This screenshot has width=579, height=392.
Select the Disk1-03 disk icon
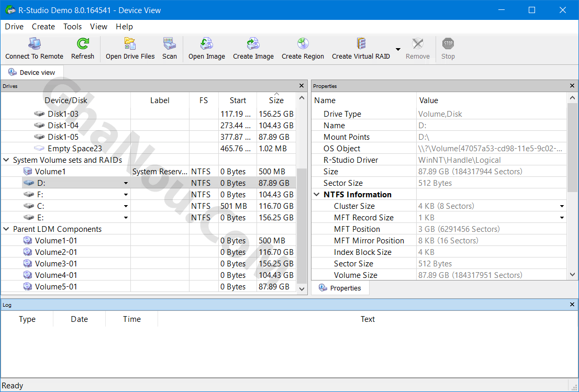pyautogui.click(x=39, y=114)
